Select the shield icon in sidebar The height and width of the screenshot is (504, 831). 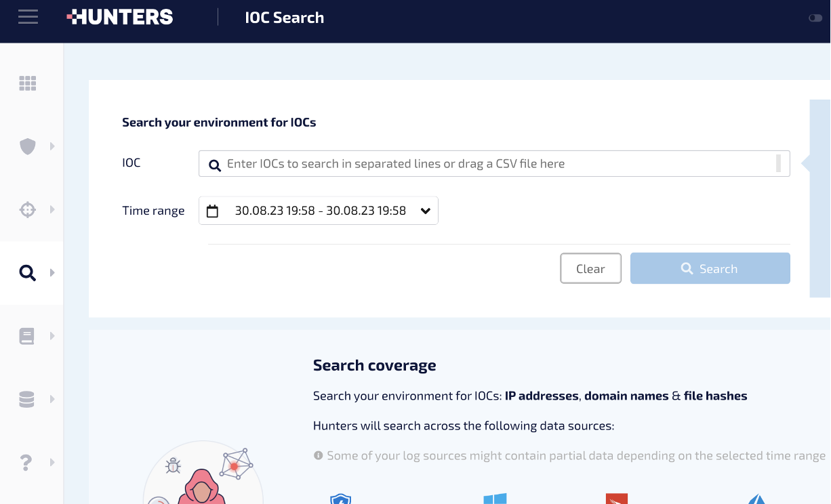[27, 146]
